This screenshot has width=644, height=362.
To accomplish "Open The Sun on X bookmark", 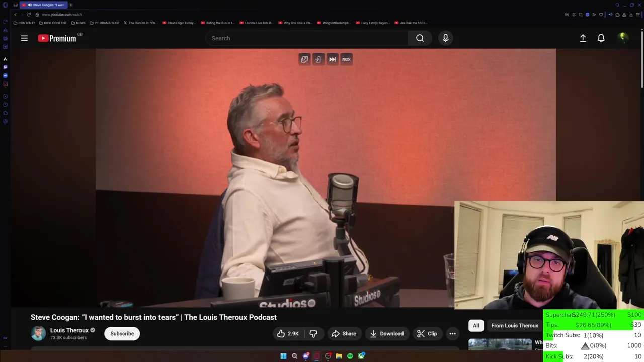I will (140, 23).
